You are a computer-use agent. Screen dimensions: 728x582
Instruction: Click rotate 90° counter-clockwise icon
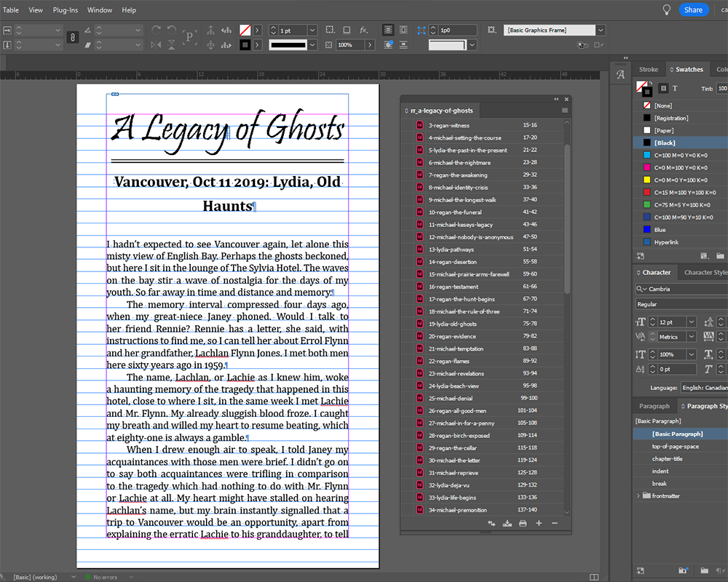172,30
